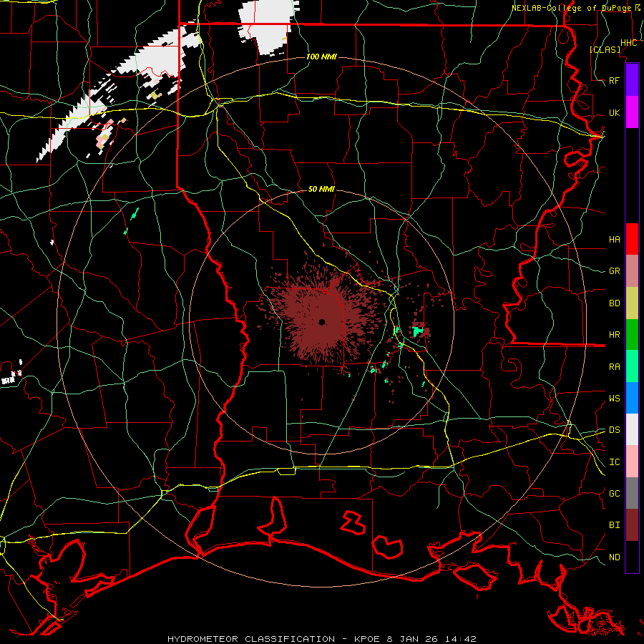Viewport: 644px width, 644px height.
Task: Click the 'HYDROMETEOR CLASSIFICATION' title text
Action: (251, 639)
